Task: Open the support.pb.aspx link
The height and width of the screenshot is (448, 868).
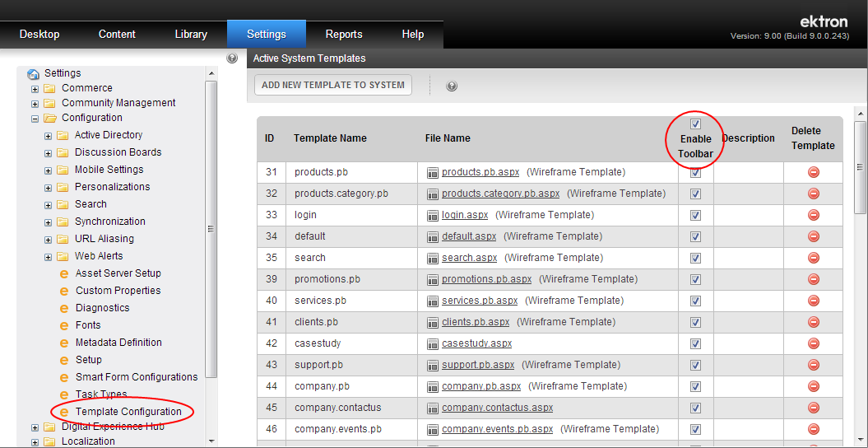Action: (x=478, y=365)
